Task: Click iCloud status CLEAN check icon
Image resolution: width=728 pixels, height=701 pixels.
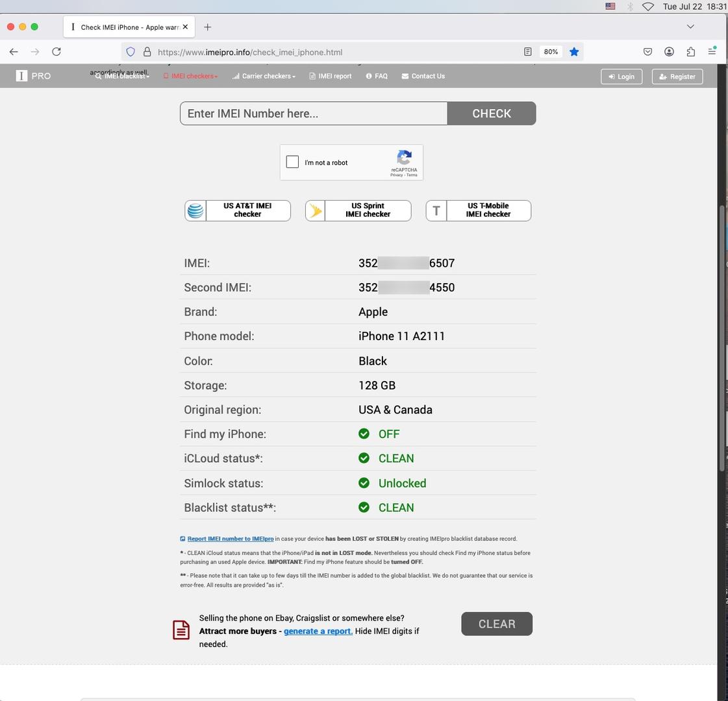Action: (364, 458)
